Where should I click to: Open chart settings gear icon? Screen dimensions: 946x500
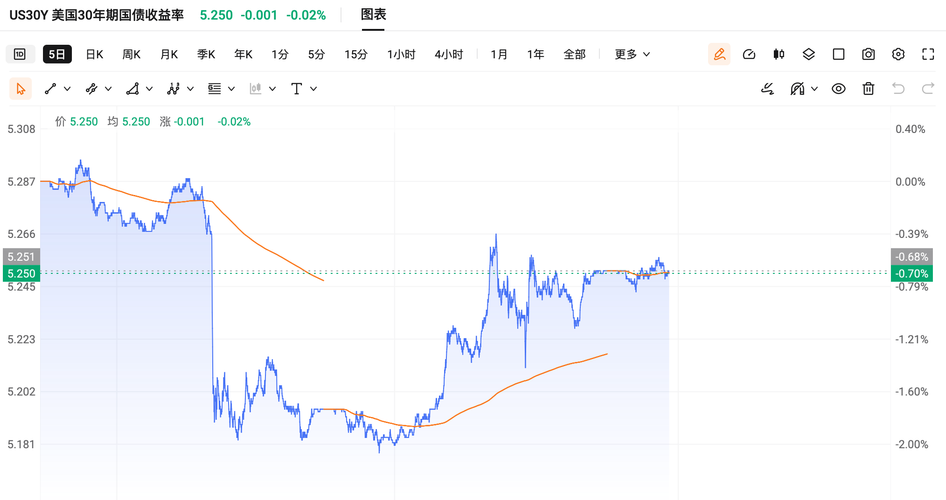[898, 54]
